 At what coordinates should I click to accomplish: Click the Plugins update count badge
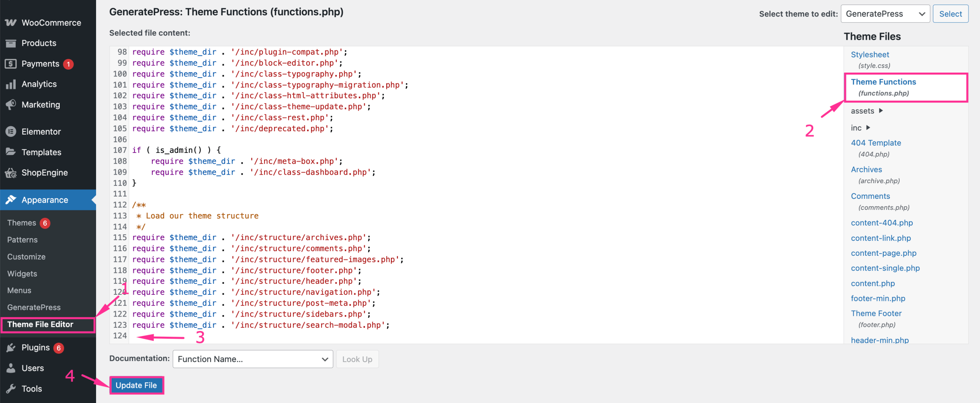59,348
